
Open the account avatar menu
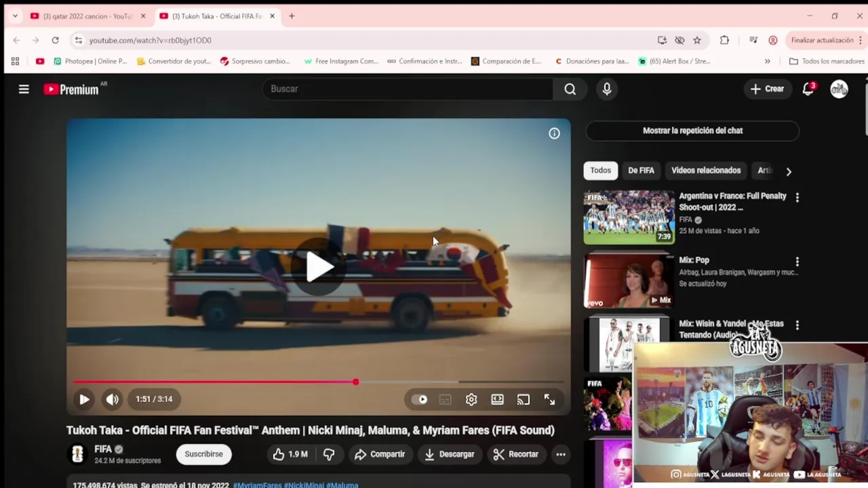tap(840, 89)
